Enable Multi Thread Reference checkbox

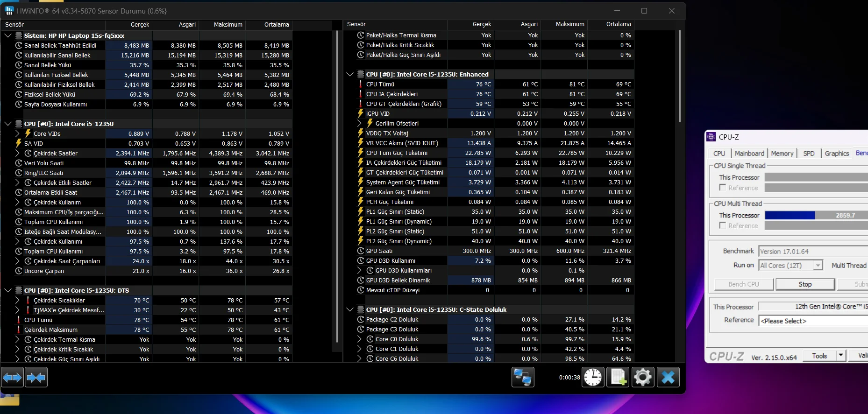click(723, 225)
